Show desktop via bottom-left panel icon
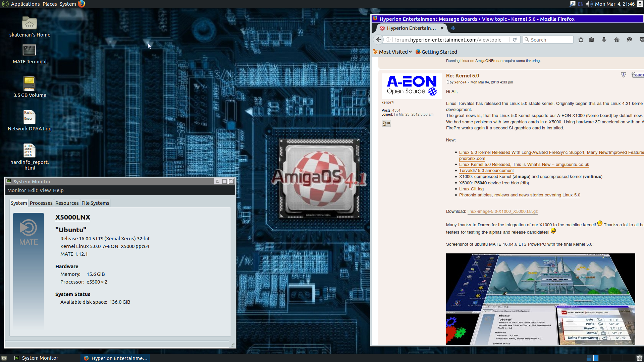The image size is (644, 362). tap(4, 358)
